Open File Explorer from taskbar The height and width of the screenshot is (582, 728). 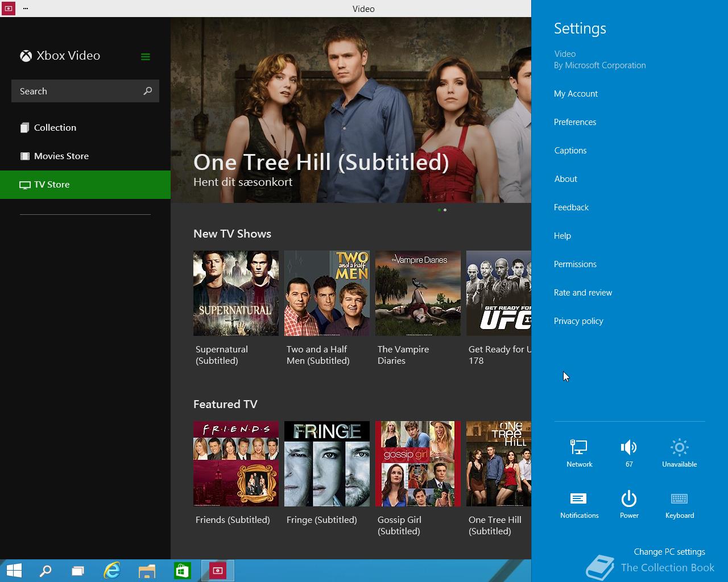pyautogui.click(x=147, y=571)
